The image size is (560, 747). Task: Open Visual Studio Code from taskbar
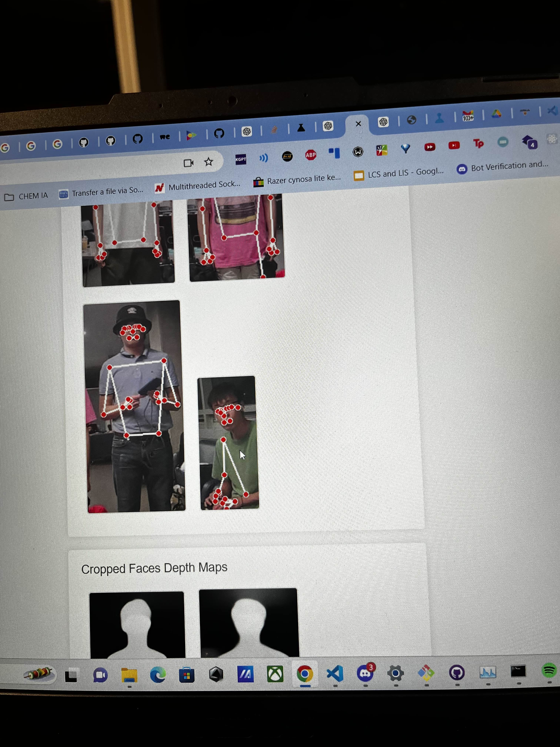point(335,674)
